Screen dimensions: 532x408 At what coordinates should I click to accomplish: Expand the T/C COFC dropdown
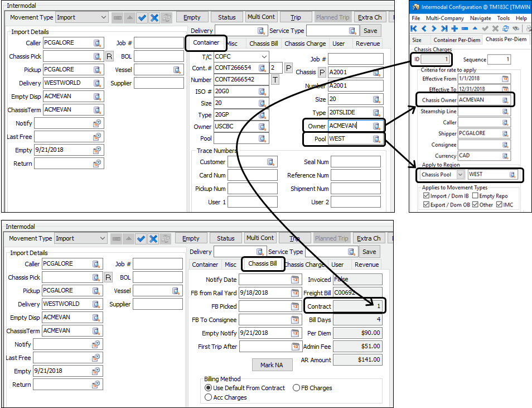pyautogui.click(x=264, y=57)
